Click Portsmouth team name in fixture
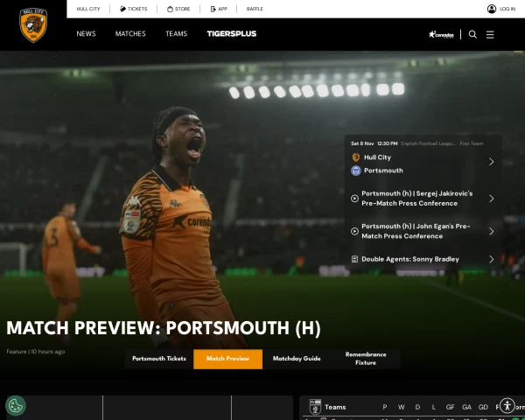Screen dimensions: 525x420 coord(383,171)
